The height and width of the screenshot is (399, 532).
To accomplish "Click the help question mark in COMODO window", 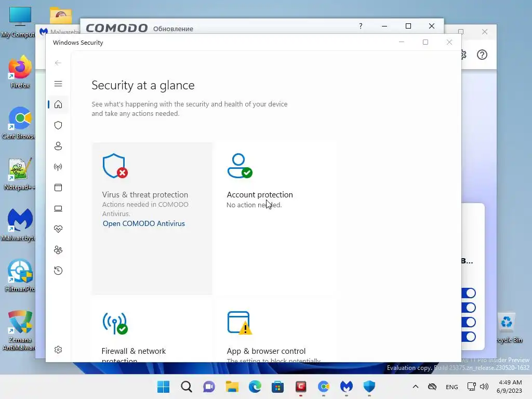I will (x=361, y=26).
